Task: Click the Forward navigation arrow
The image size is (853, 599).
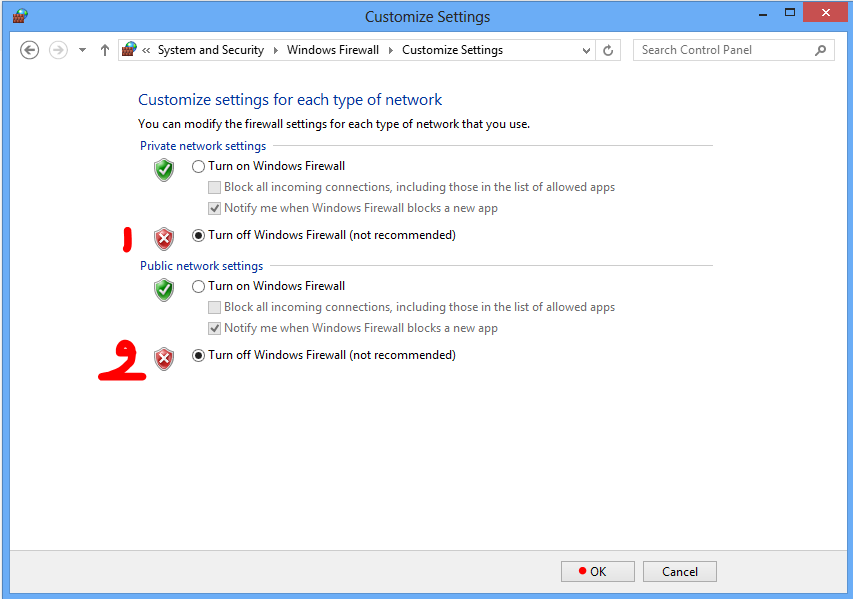Action: pos(58,50)
